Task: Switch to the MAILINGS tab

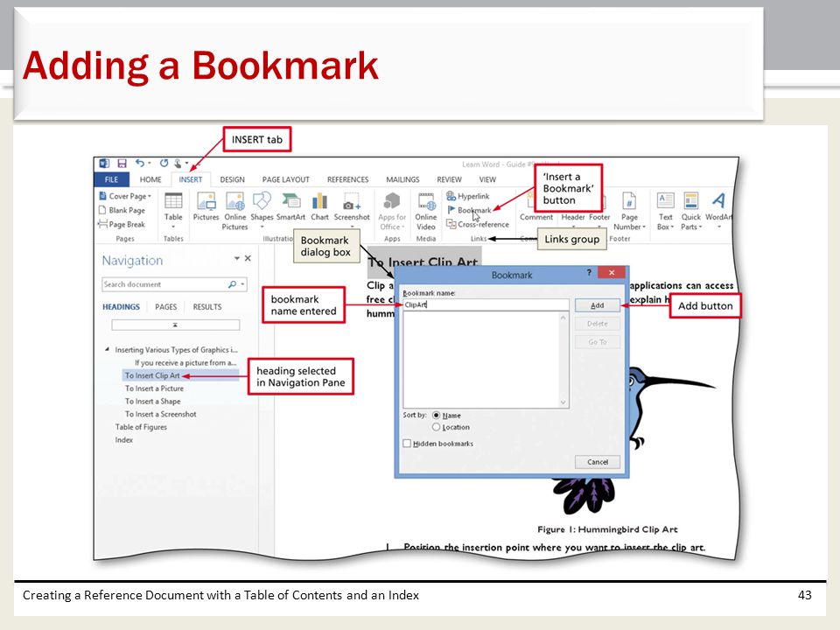Action: click(x=402, y=179)
